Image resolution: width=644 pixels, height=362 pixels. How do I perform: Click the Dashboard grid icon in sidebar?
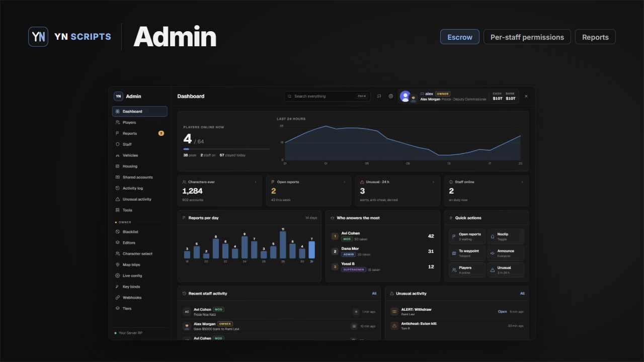[x=117, y=112]
